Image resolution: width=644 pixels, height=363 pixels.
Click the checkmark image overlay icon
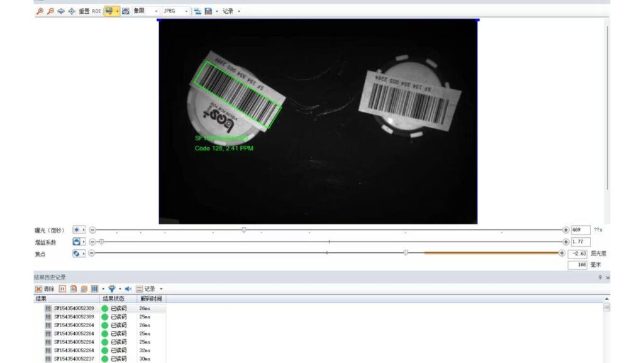[126, 11]
